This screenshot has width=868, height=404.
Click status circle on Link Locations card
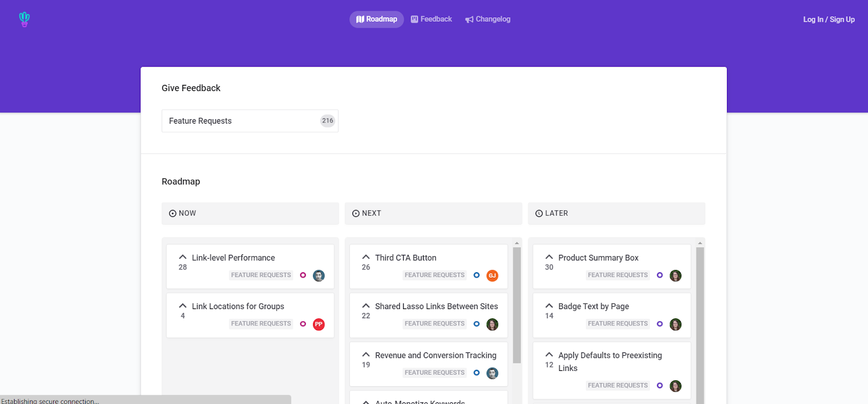(303, 324)
